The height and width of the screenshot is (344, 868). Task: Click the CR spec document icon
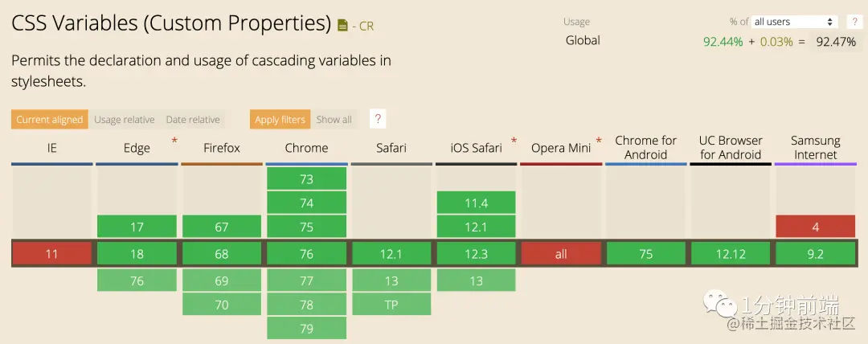click(343, 26)
